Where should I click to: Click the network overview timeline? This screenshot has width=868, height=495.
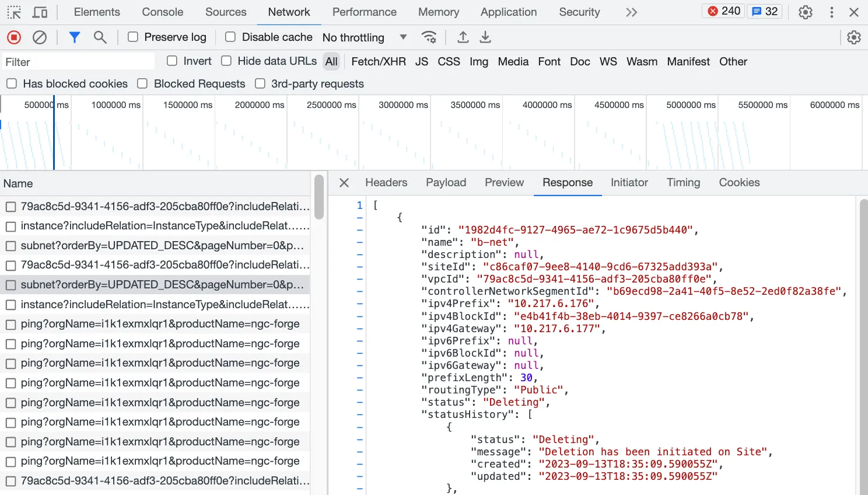tap(434, 133)
